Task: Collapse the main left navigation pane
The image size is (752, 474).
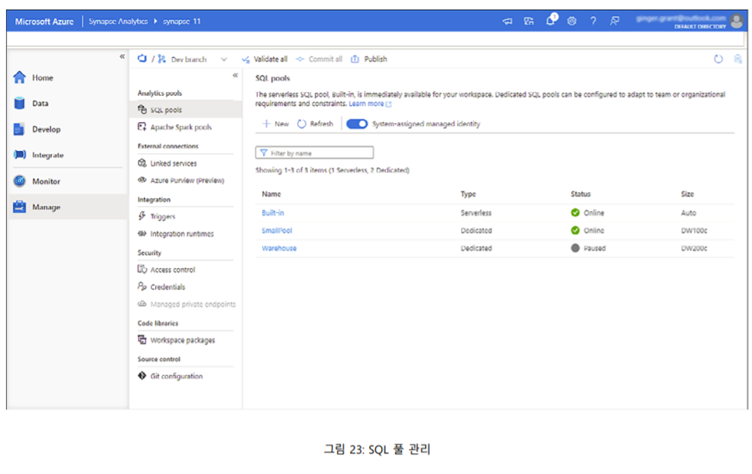Action: pos(122,57)
